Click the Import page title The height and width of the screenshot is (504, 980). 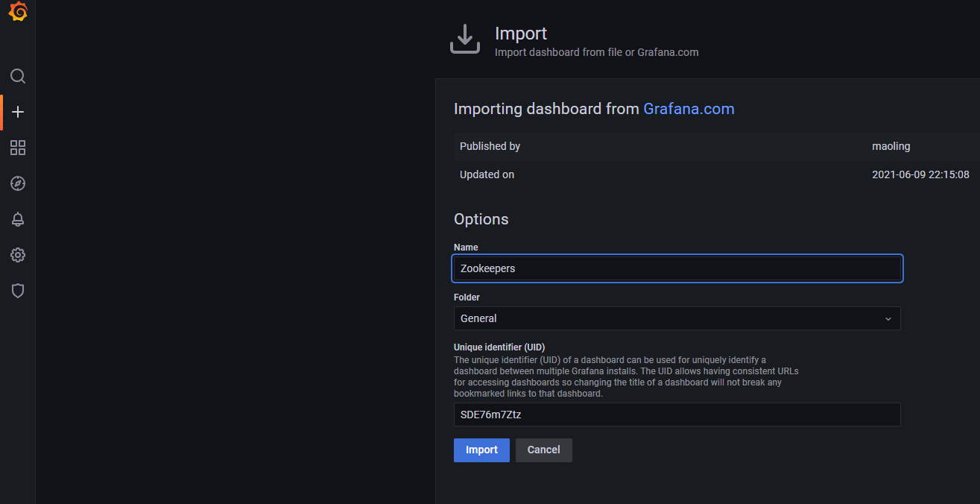tap(521, 34)
